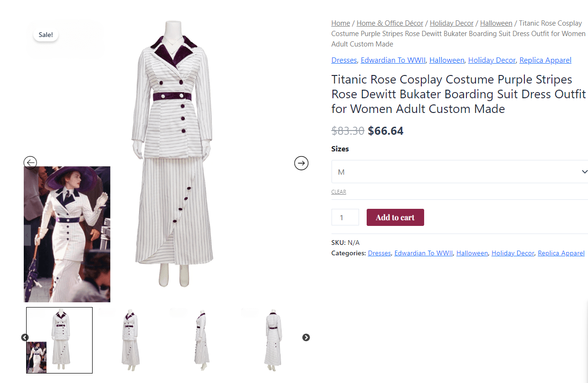Screen dimensions: 588x383
Task: Open Holiday Decor in the breadcrumb trail
Action: click(x=451, y=23)
